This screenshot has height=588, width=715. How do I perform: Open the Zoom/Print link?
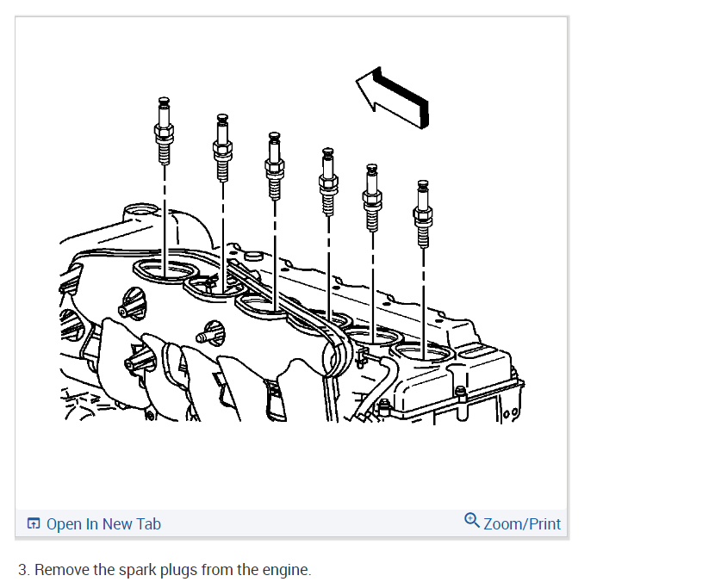522,523
